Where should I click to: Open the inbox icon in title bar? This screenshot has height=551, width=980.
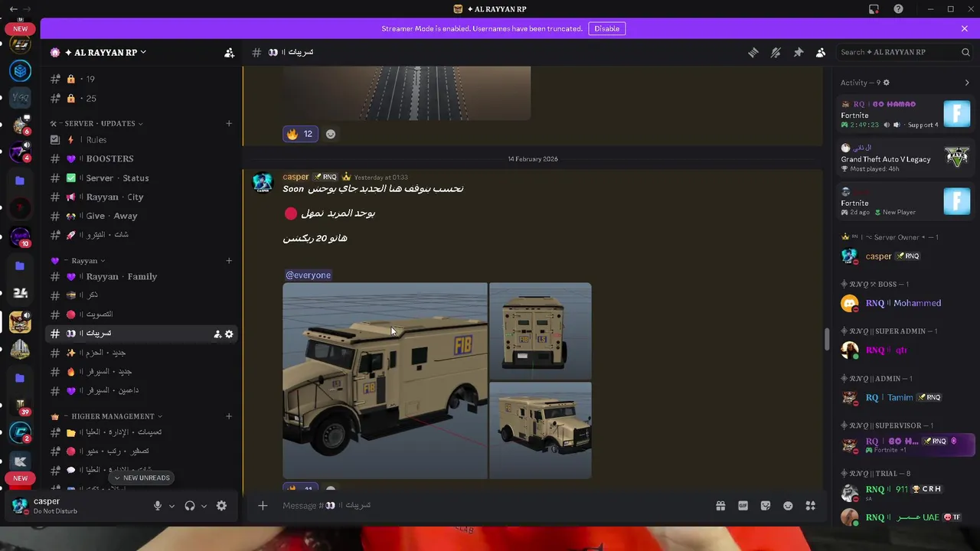[x=874, y=9]
